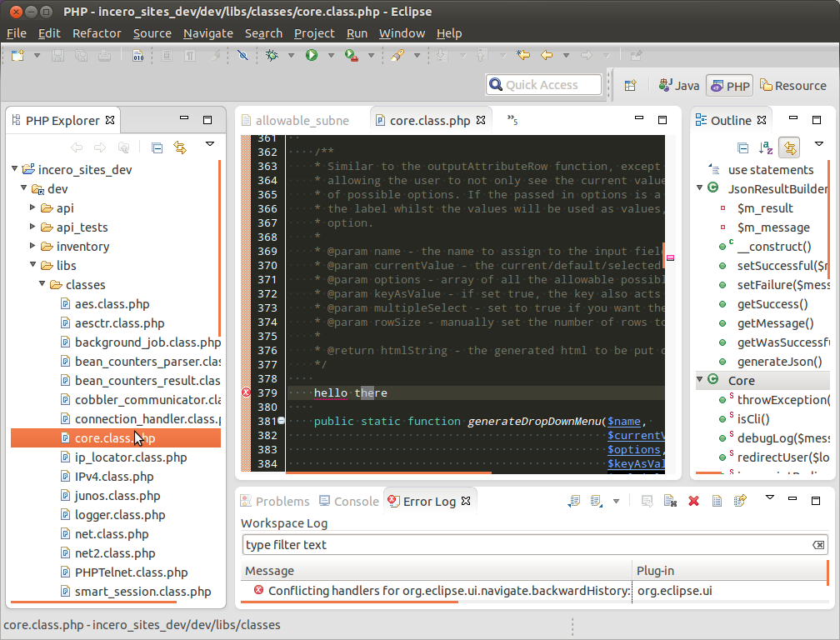840x640 pixels.
Task: Collapse Core class in Outline
Action: pyautogui.click(x=700, y=380)
